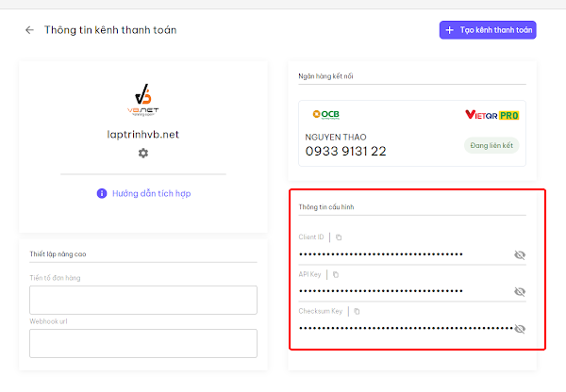The width and height of the screenshot is (566, 392).
Task: Select the NGUYEN THAO bank account card
Action: coord(410,133)
